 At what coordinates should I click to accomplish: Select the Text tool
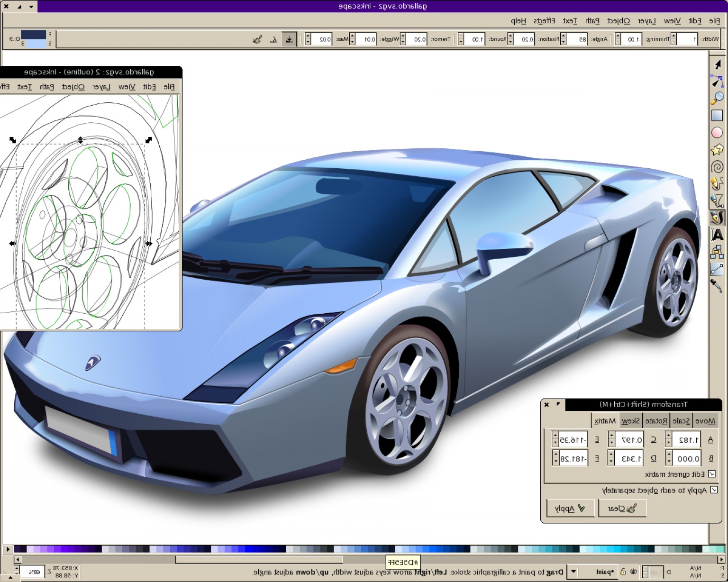click(717, 235)
